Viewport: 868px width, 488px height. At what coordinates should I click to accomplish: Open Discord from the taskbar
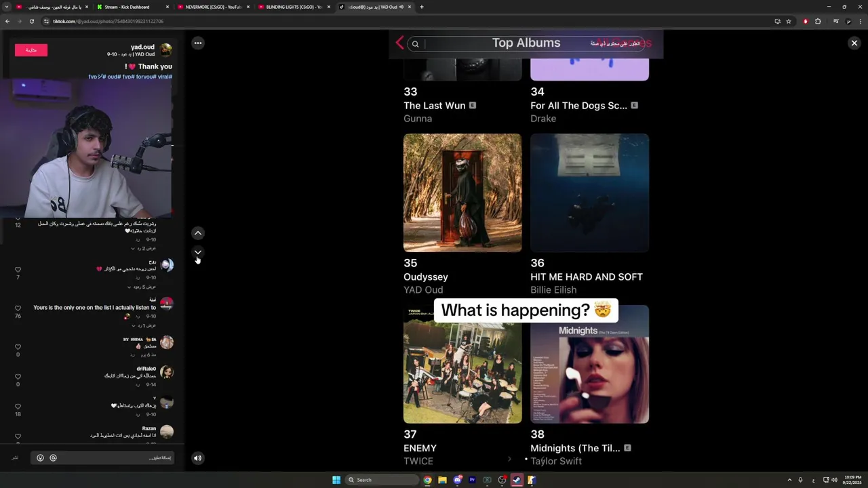click(457, 480)
